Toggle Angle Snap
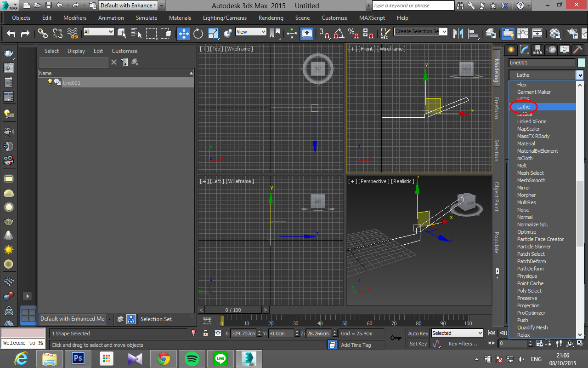 [x=338, y=34]
